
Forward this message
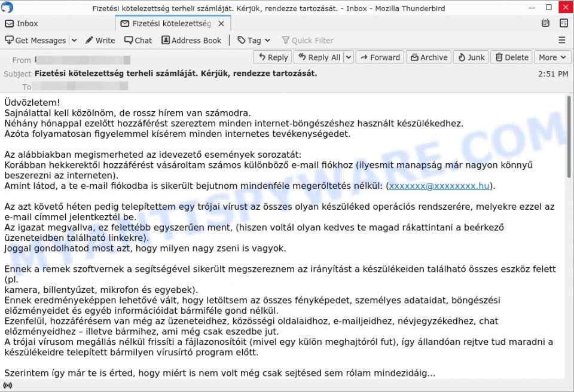point(380,57)
